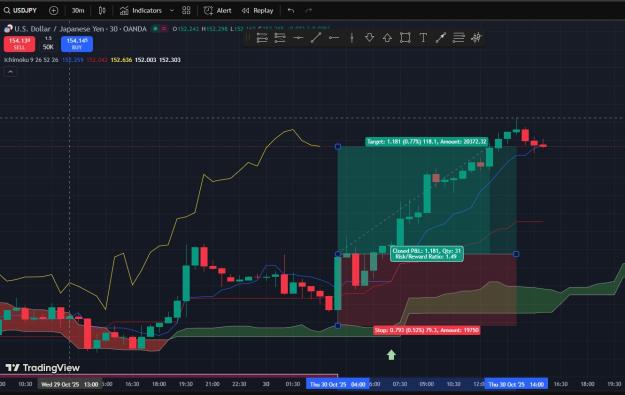Click the 'Wed 29 Oct '25 13:00' time label
The image size is (625, 395).
(70, 384)
